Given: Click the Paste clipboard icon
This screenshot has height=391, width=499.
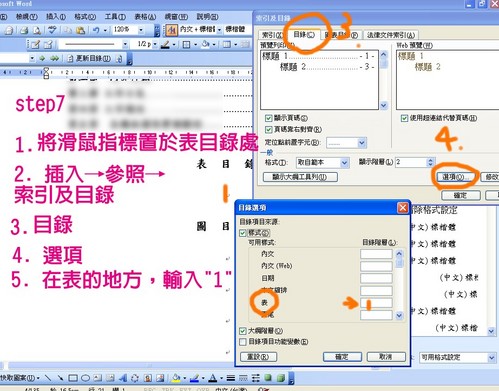Looking at the screenshot, I should coord(80,30).
